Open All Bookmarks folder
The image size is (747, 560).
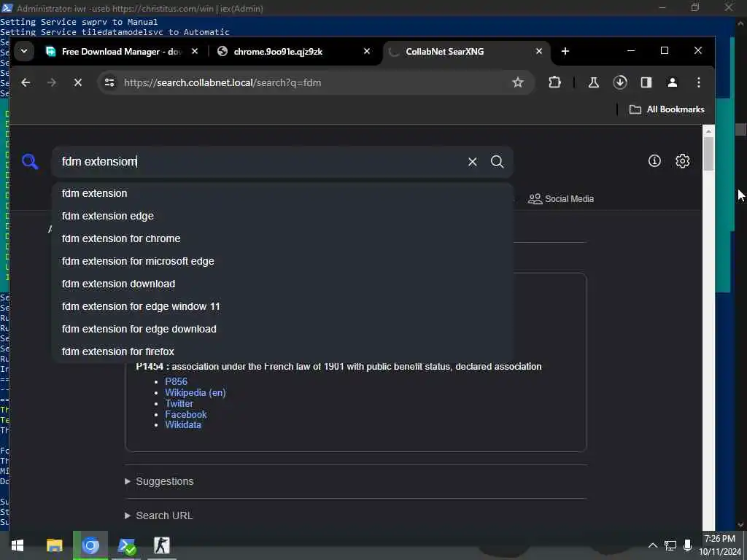[x=667, y=109]
